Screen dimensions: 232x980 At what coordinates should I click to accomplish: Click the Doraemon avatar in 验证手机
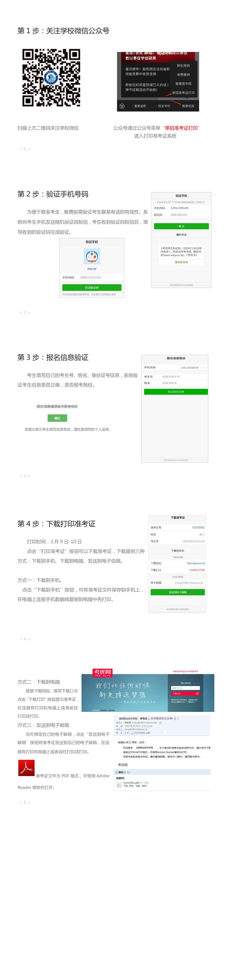click(x=92, y=256)
